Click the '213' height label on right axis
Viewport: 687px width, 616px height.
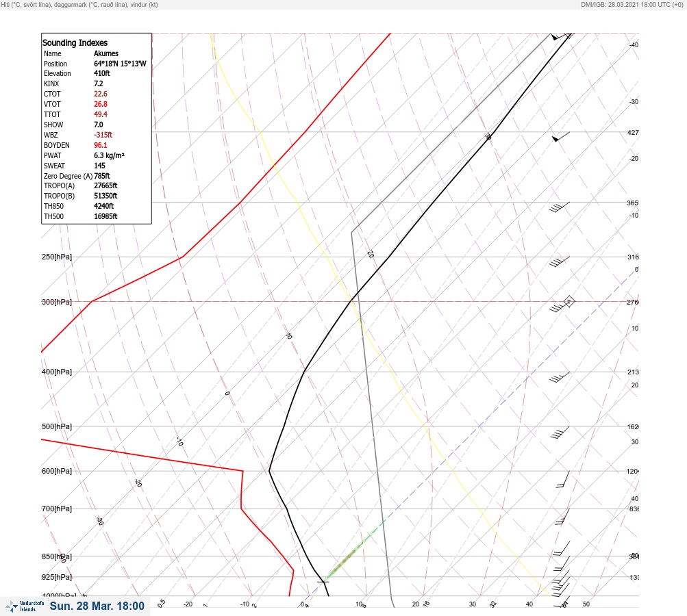(x=633, y=372)
